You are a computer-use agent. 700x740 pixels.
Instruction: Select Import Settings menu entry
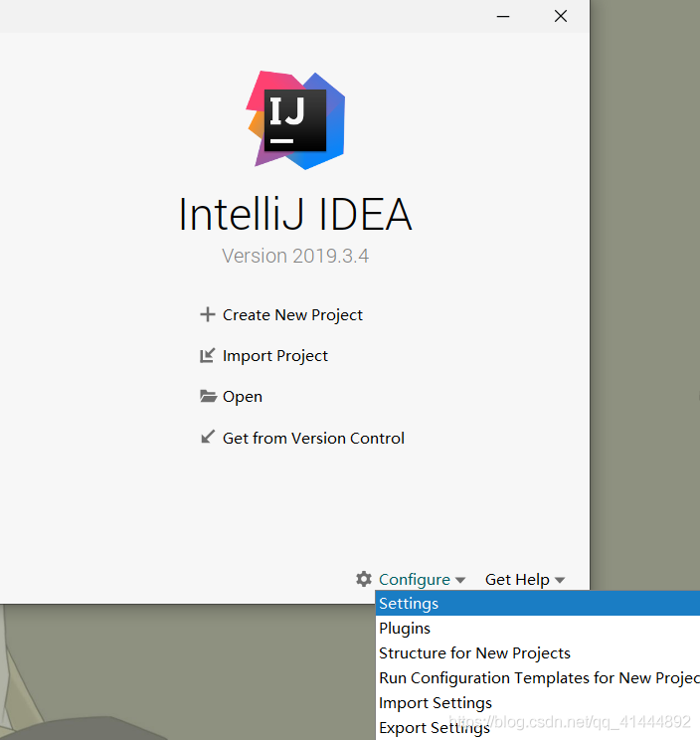click(538, 703)
